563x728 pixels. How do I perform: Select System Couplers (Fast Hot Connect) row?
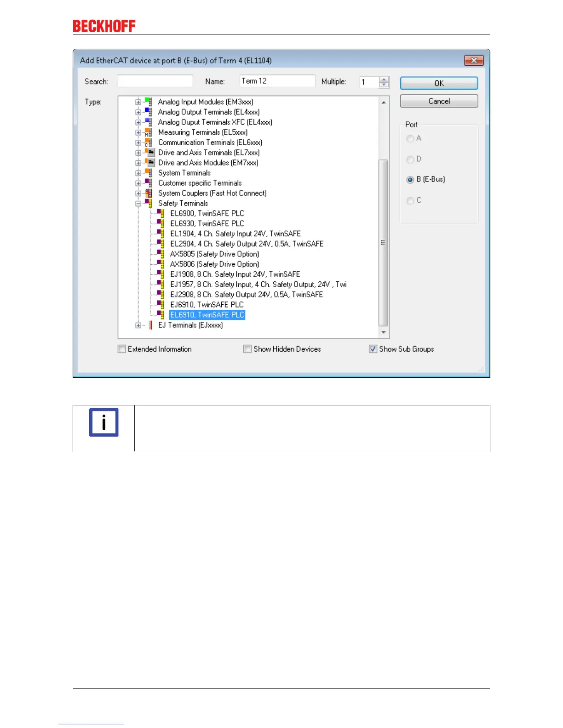point(212,193)
